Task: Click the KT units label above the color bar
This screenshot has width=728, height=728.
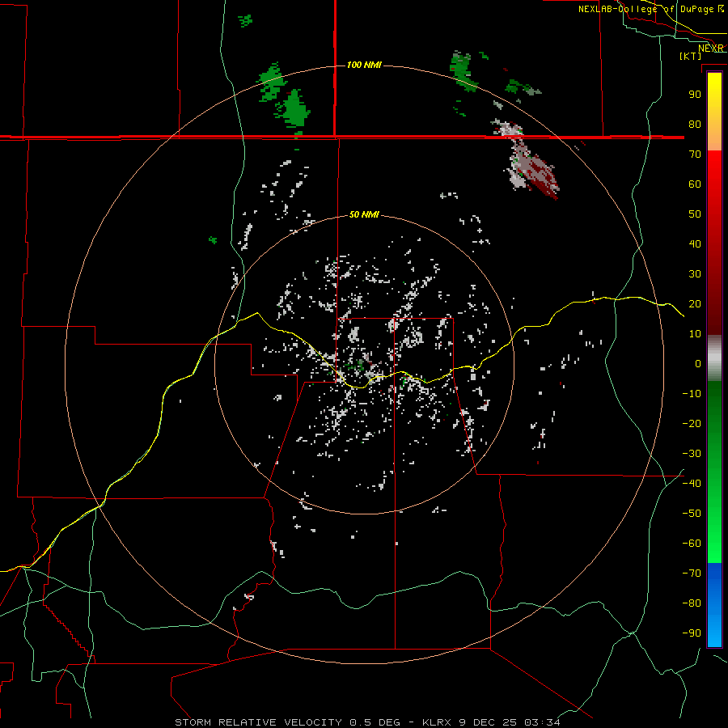Action: (691, 56)
